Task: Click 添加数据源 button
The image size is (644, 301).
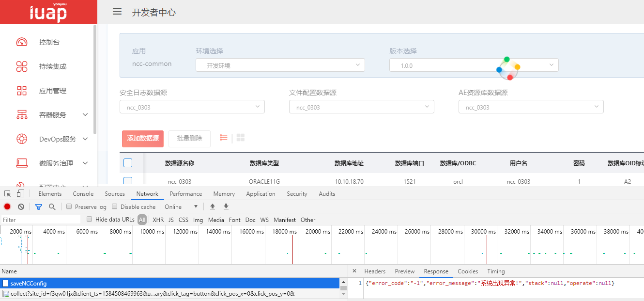Action: pos(143,139)
